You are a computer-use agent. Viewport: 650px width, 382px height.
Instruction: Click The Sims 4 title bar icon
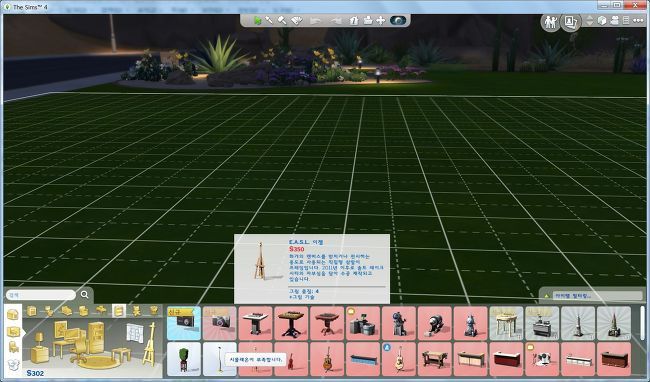pyautogui.click(x=7, y=7)
